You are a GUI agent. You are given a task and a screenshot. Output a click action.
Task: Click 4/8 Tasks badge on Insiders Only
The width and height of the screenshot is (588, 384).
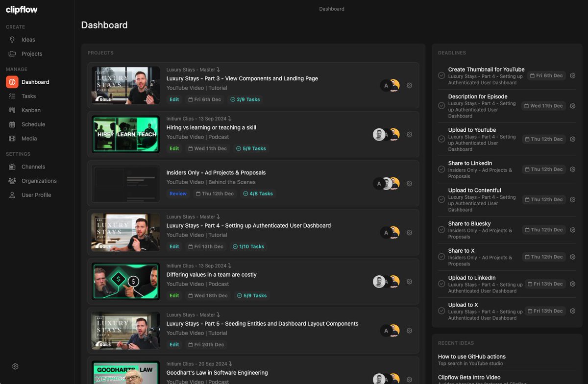[258, 193]
